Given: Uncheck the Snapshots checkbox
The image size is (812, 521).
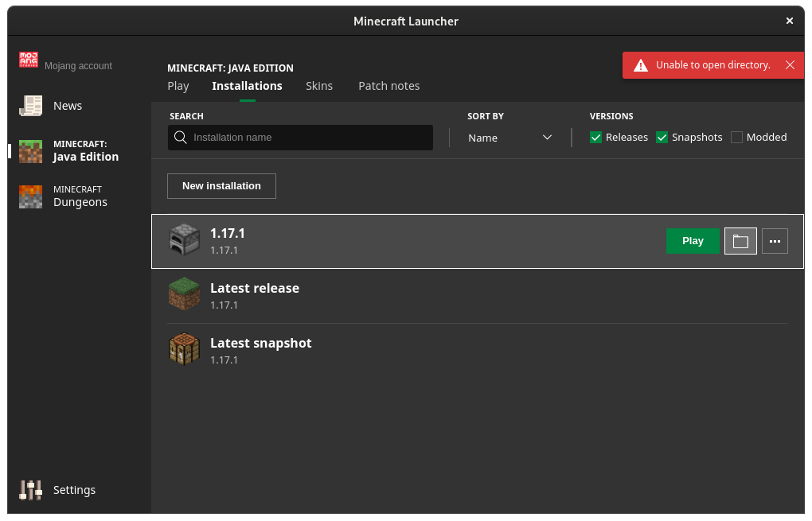Looking at the screenshot, I should (662, 137).
